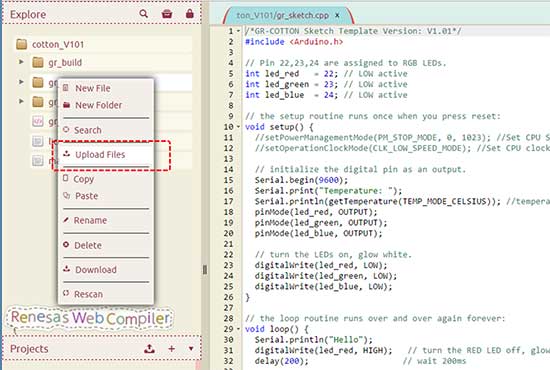550x370 pixels.
Task: Fold loop function at line 29
Action: point(239,329)
